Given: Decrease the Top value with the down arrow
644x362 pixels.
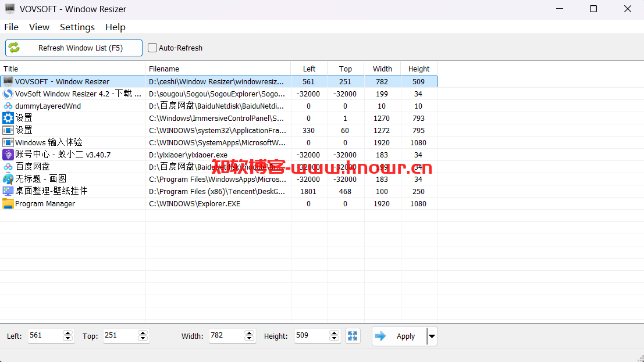Looking at the screenshot, I should (x=143, y=339).
